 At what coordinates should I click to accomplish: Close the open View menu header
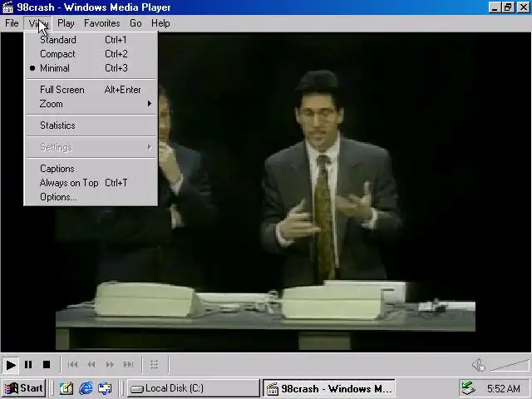[37, 23]
